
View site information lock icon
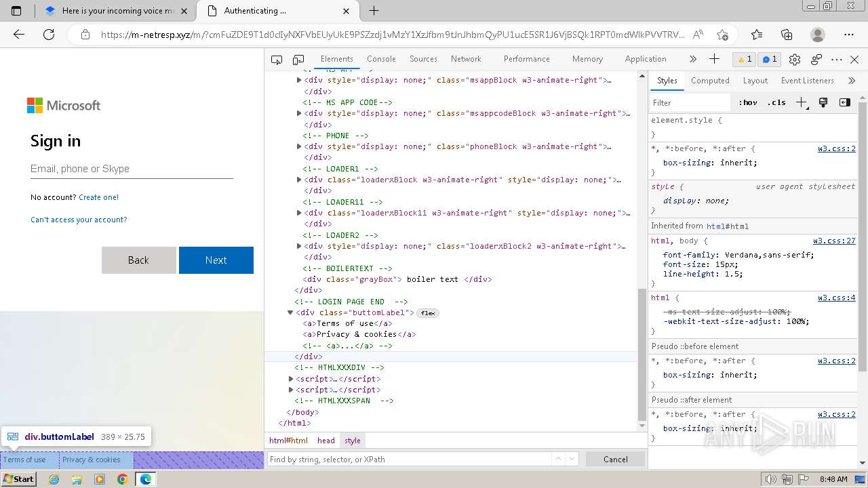[x=85, y=35]
